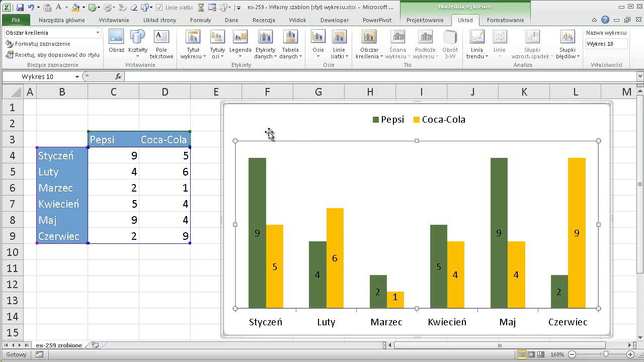This screenshot has height=362, width=644.
Task: Click the Fill color paint bucket icon
Action: (x=75, y=8)
